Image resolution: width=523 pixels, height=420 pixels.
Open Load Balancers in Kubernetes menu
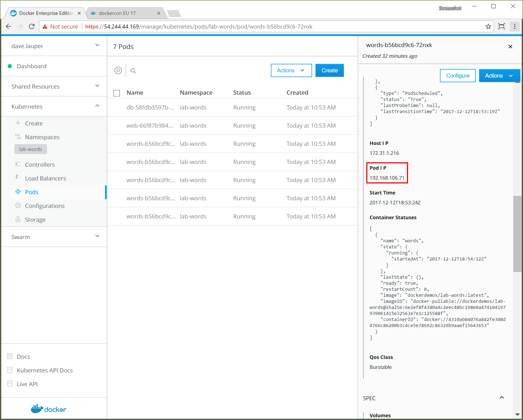tap(45, 179)
